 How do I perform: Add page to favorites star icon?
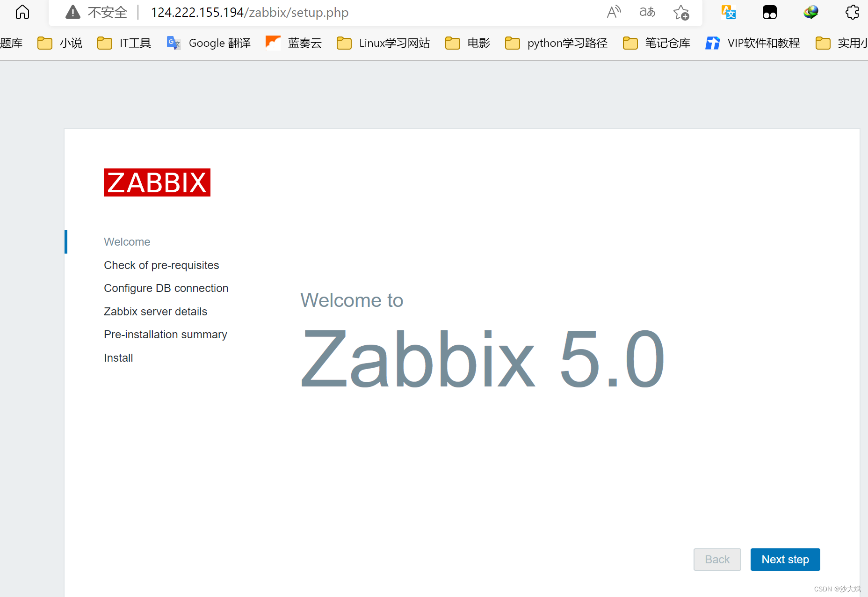(x=681, y=13)
